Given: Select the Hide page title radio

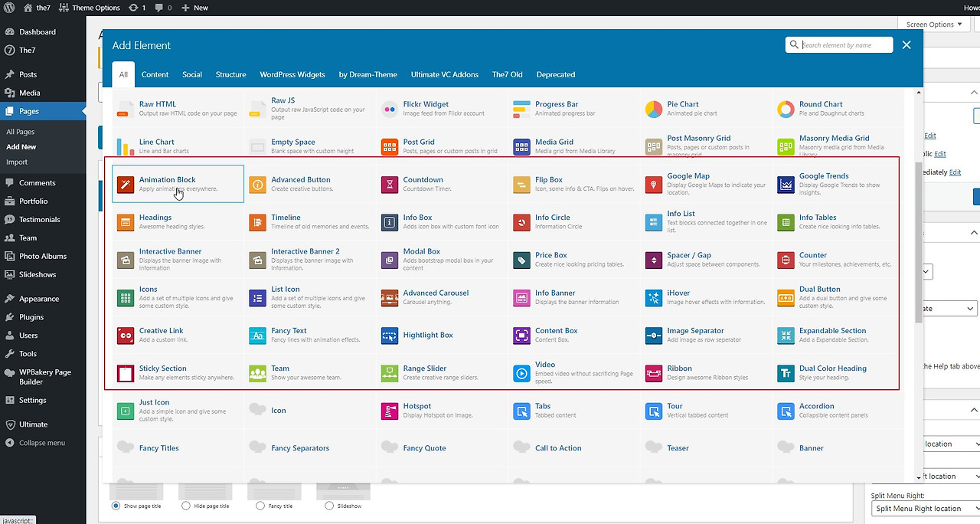Looking at the screenshot, I should coord(186,506).
